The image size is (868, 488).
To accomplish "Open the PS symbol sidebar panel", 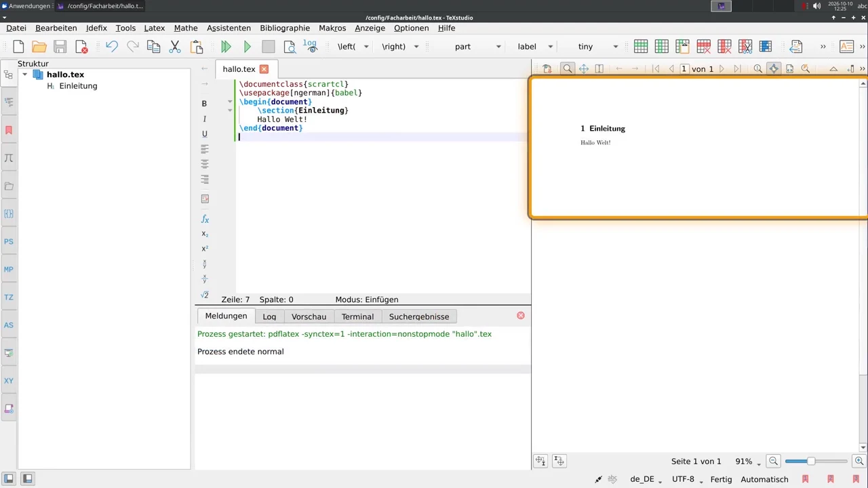I will coord(9,241).
